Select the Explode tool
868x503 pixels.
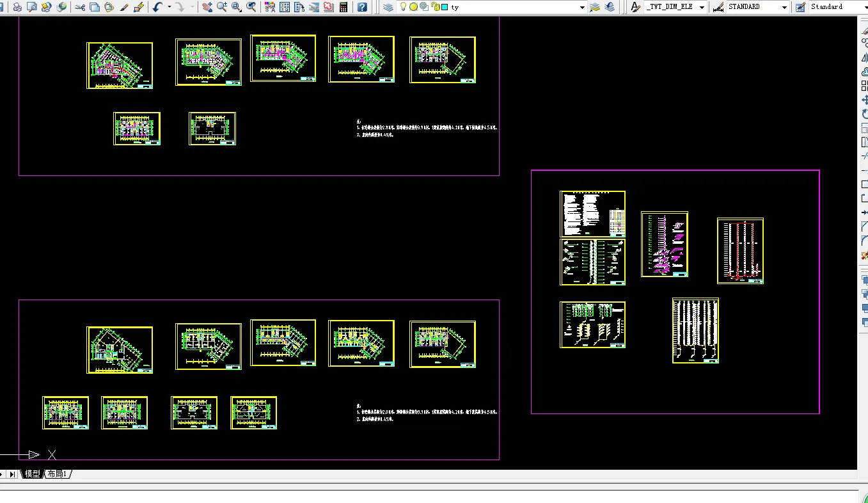pyautogui.click(x=864, y=255)
